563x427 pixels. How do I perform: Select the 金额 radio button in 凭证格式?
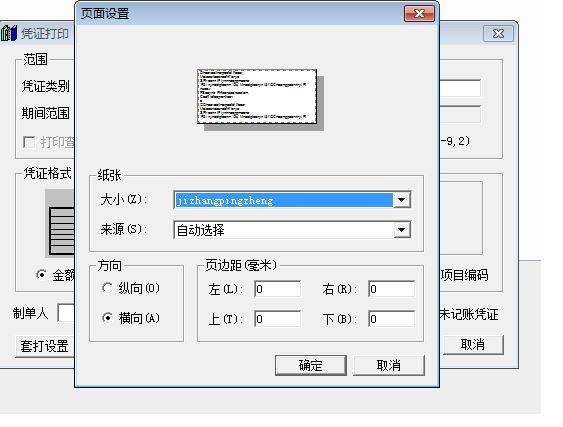pos(41,275)
